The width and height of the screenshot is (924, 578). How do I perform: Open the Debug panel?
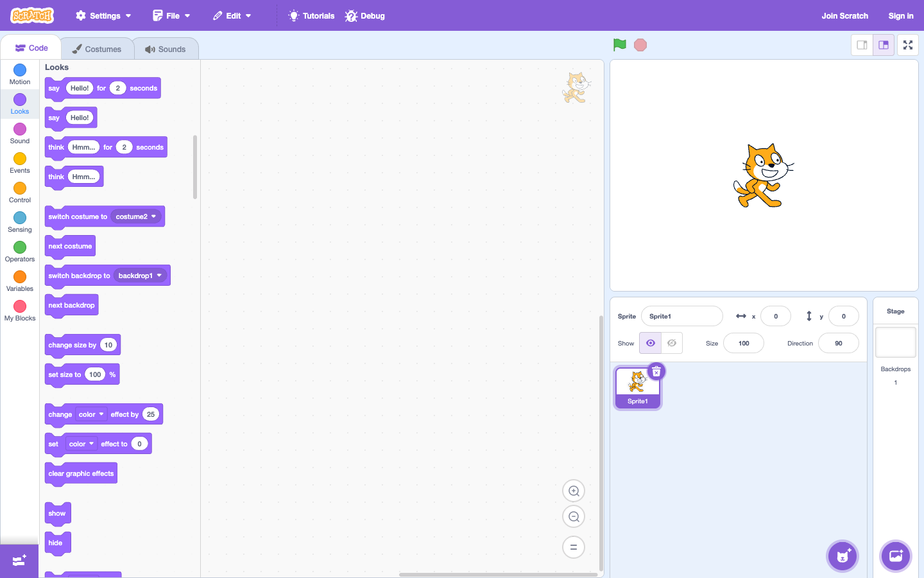[x=365, y=15]
